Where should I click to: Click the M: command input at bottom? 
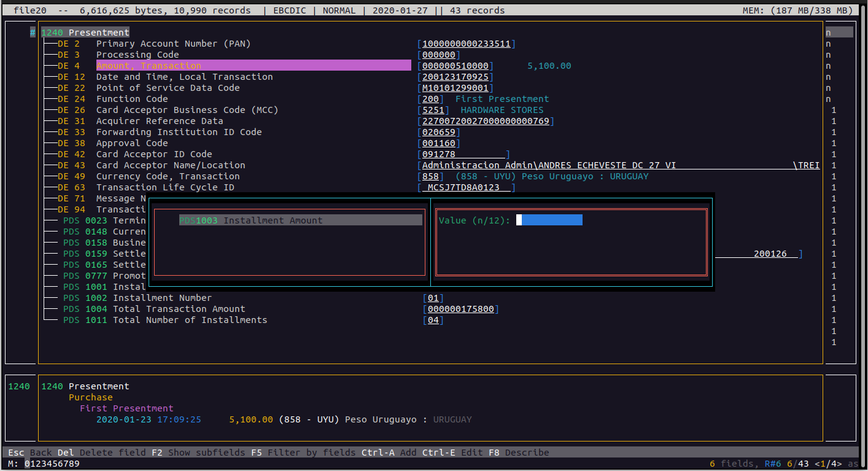tap(52, 464)
